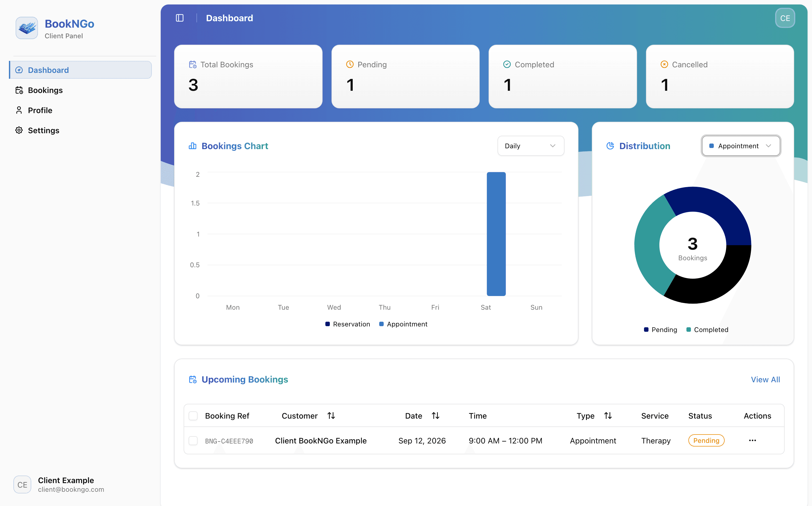Image resolution: width=812 pixels, height=506 pixels.
Task: Click the Bookings Chart bar icon
Action: [193, 146]
